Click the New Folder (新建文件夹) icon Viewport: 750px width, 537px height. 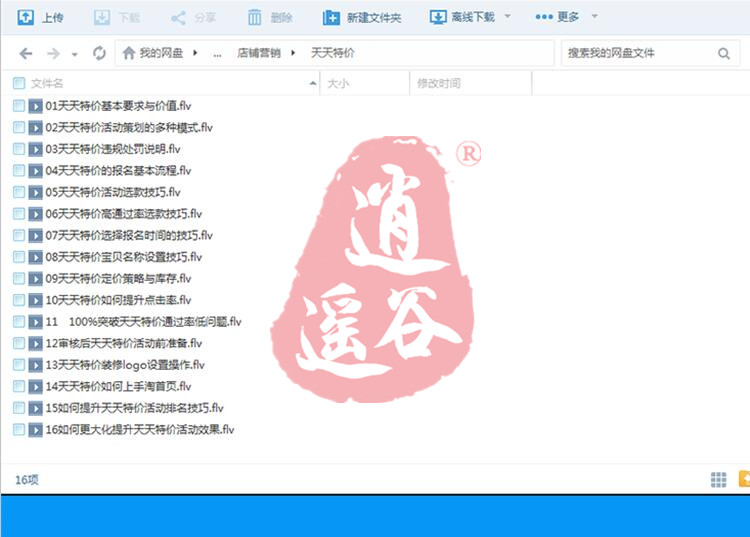331,17
